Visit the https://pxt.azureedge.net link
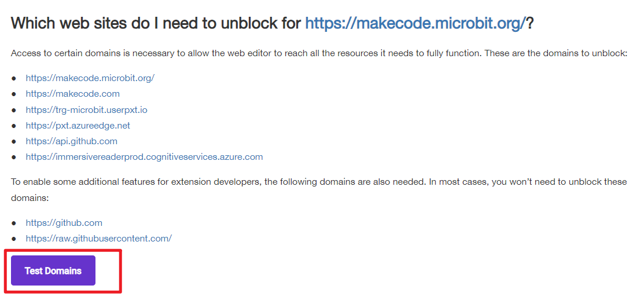The width and height of the screenshot is (644, 300). pos(78,125)
